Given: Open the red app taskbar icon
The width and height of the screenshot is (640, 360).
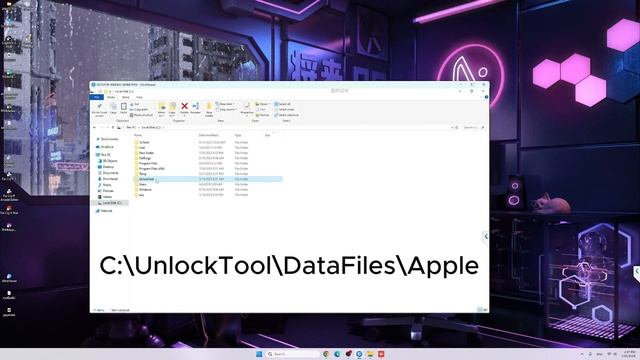Looking at the screenshot, I should click(x=381, y=354).
